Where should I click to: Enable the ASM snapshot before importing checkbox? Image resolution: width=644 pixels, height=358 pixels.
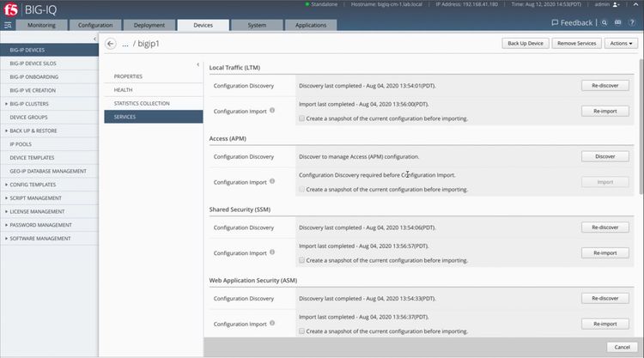[302, 331]
